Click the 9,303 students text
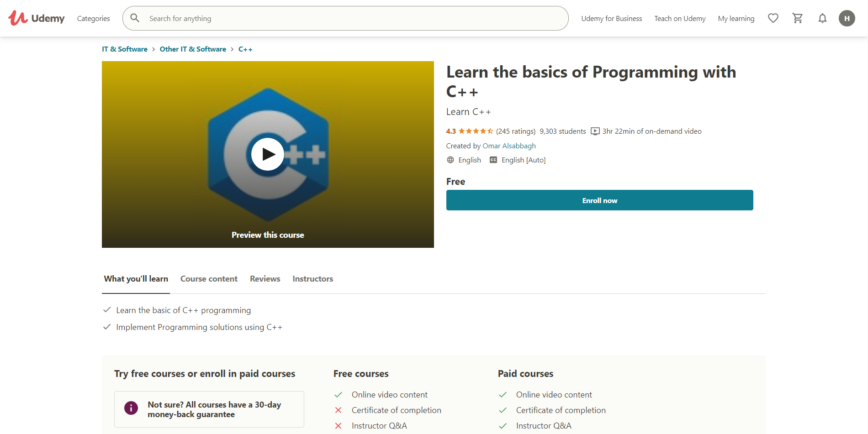The width and height of the screenshot is (868, 434). coord(563,131)
